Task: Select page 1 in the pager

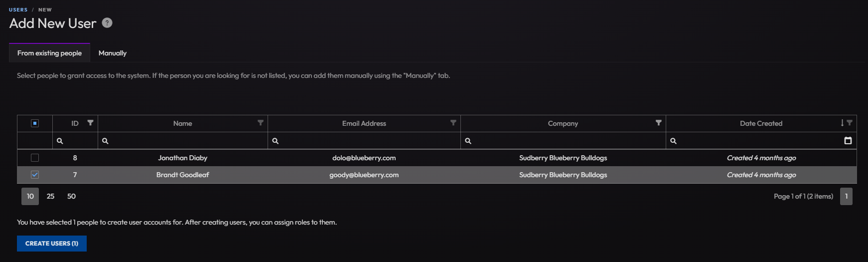Action: [846, 196]
